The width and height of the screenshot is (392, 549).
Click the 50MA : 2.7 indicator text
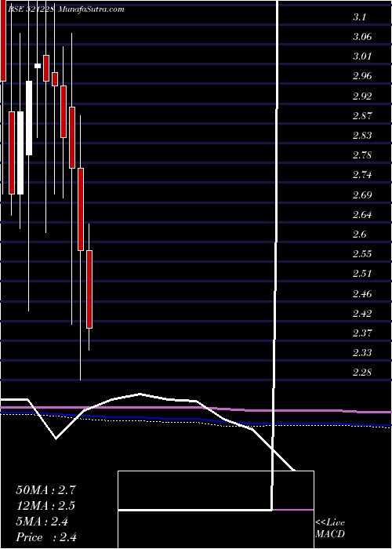click(45, 490)
